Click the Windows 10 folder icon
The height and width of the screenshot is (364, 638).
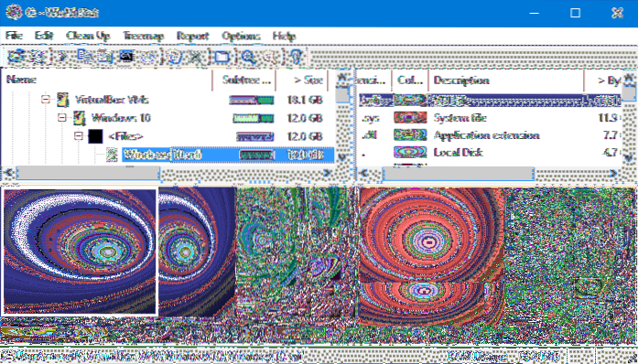[79, 118]
